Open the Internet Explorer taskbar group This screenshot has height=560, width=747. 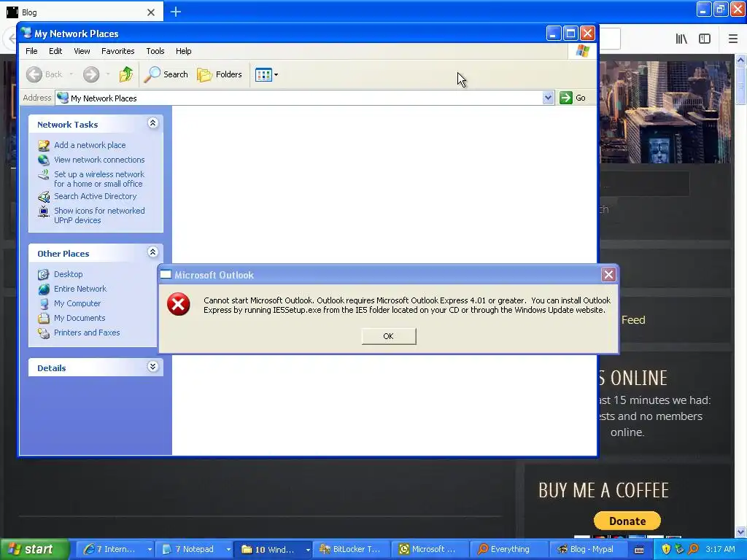(115, 550)
